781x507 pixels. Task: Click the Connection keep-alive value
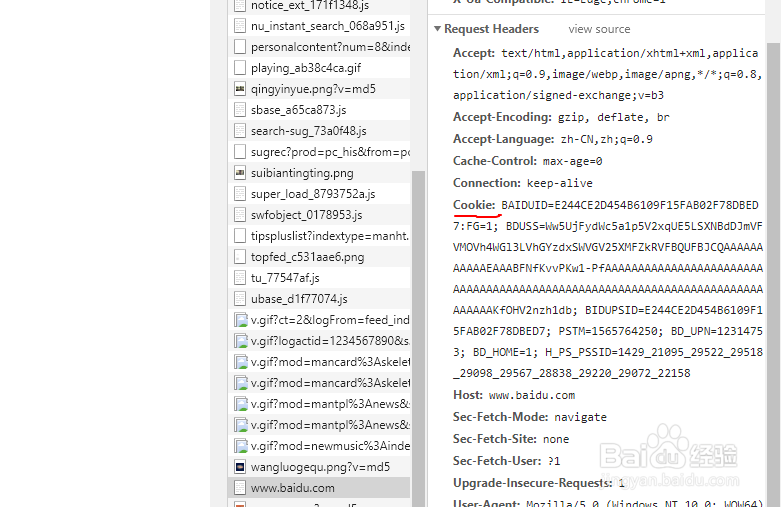[x=560, y=183]
